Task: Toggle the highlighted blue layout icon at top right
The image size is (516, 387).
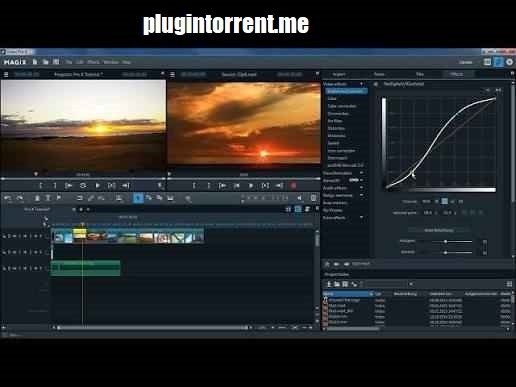Action: 498,62
